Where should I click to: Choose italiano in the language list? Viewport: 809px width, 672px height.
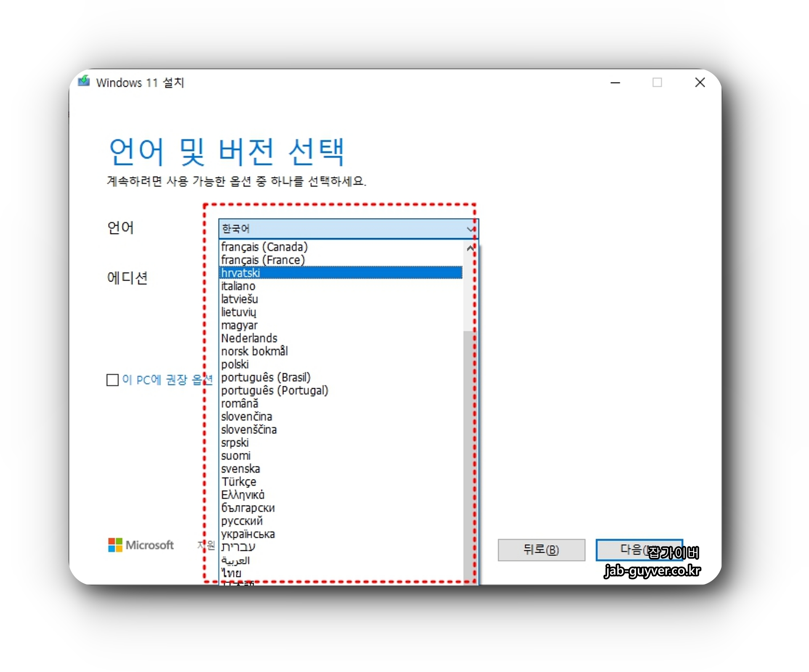(238, 286)
